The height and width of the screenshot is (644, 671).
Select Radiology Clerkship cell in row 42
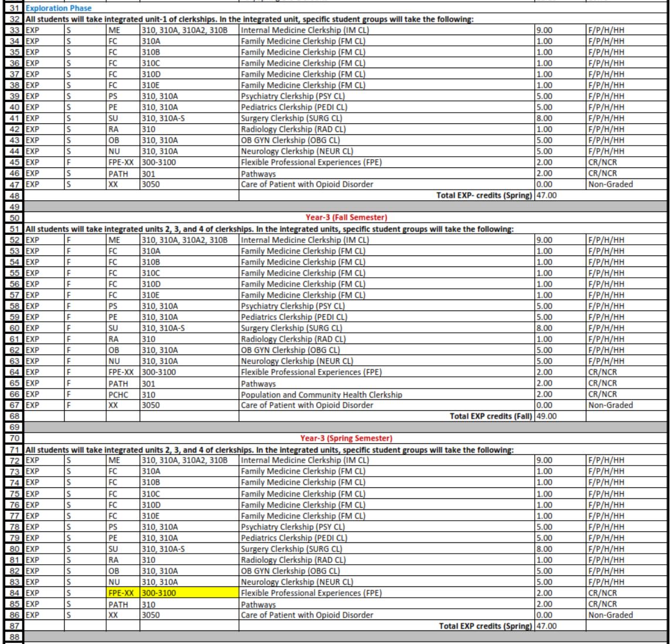tap(294, 129)
